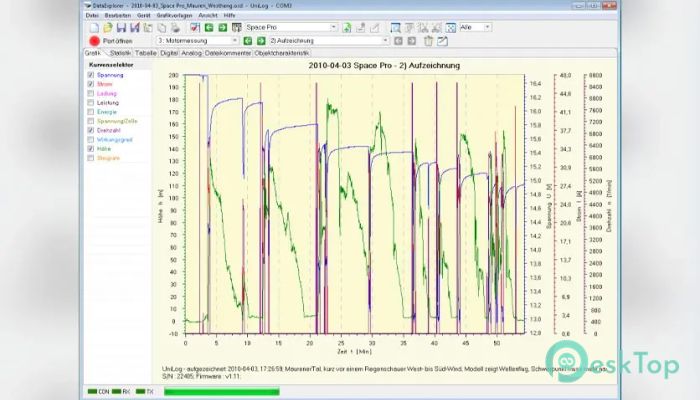Switch to the Statistik tab
This screenshot has width=700, height=400.
tap(121, 53)
